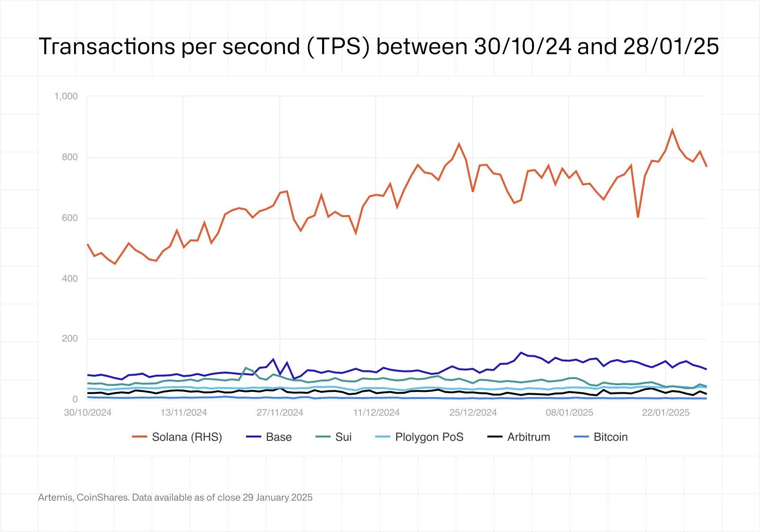Select the "Plolygon PoS" legend label
Screen dimensions: 760x532
pyautogui.click(x=429, y=437)
